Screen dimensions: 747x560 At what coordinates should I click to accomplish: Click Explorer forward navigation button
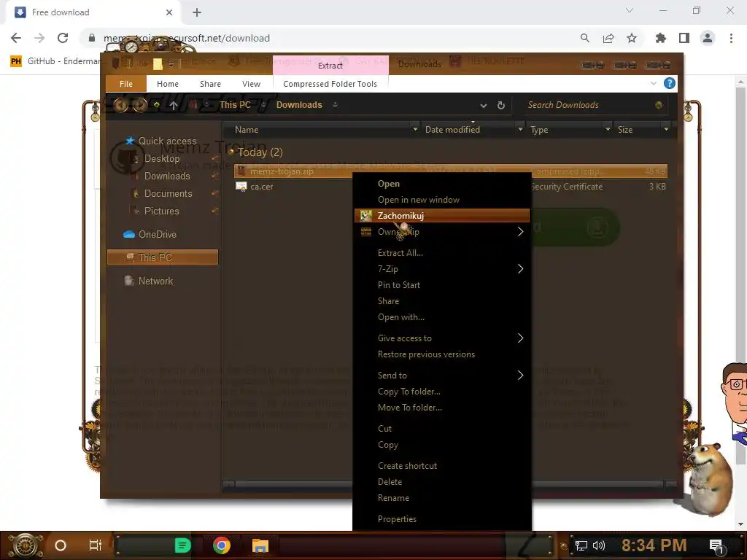pos(140,105)
